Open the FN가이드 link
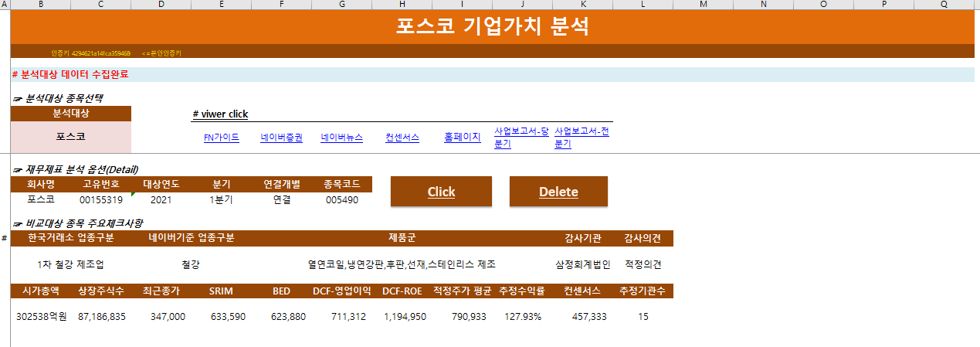The image size is (980, 347). [x=221, y=138]
